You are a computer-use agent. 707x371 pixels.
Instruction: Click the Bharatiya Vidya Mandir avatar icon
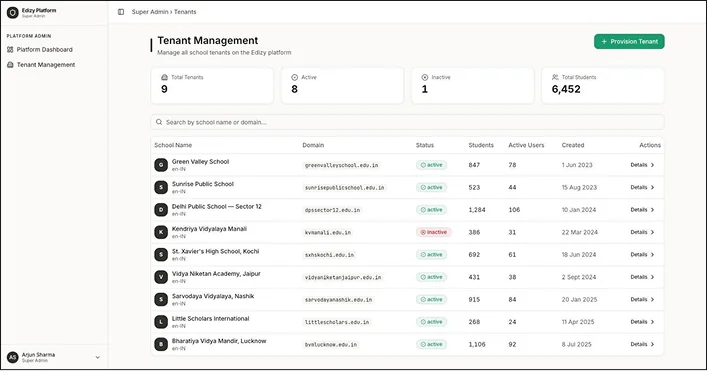161,344
